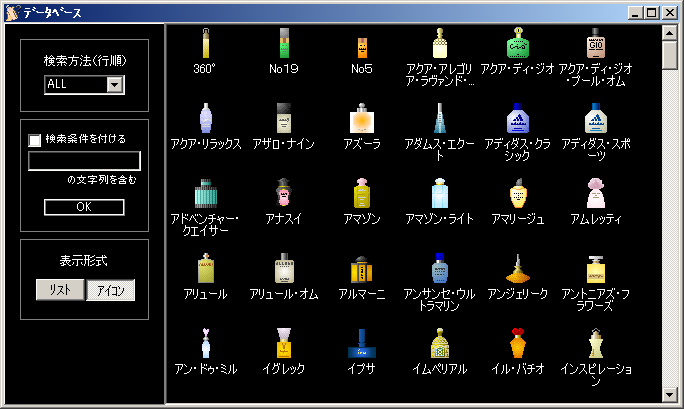
Task: Click the search string input field
Action: [x=84, y=161]
